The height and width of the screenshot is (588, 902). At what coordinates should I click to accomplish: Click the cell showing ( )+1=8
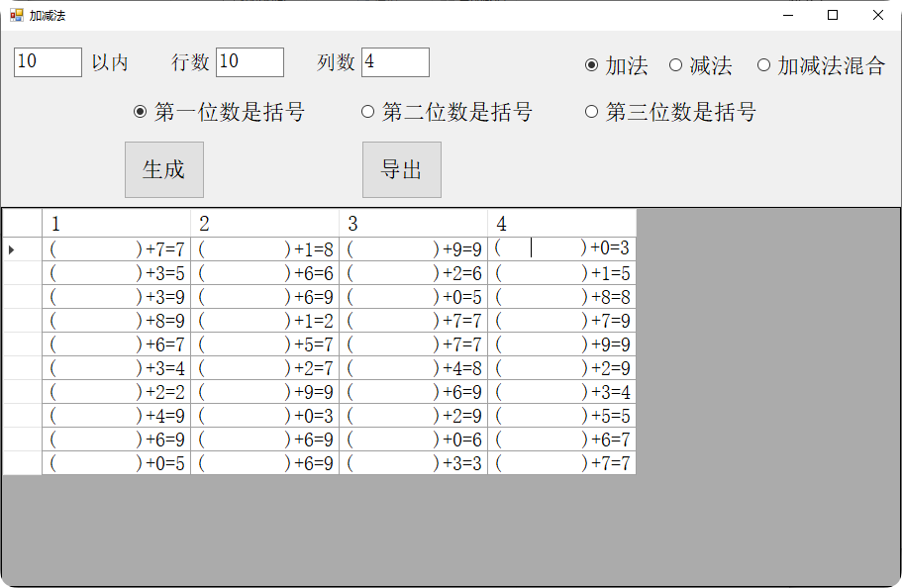[x=264, y=249]
